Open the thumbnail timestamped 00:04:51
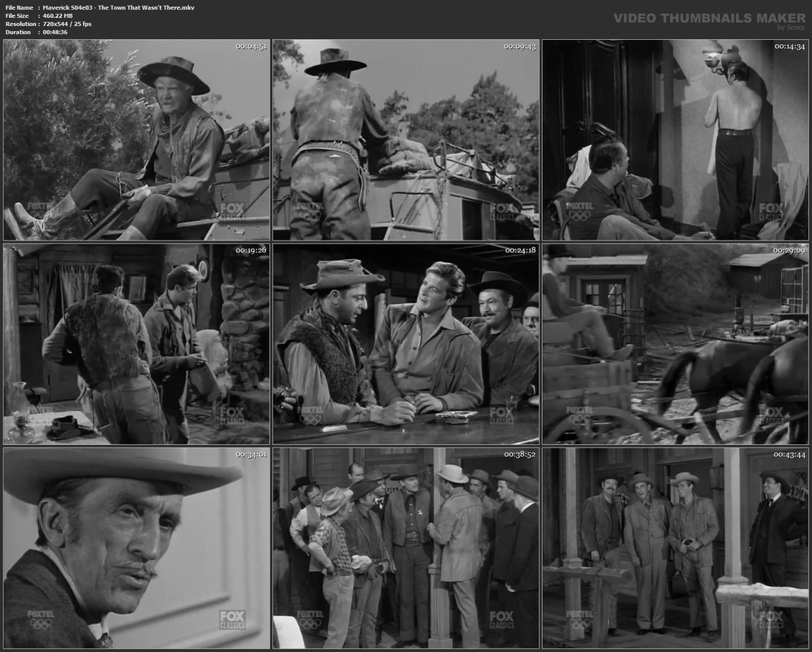This screenshot has height=652, width=812. tap(137, 140)
